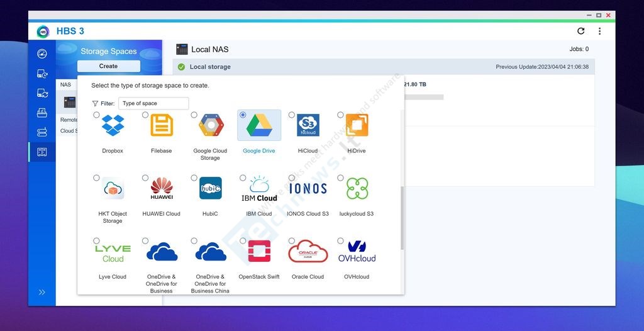This screenshot has height=331, width=644.
Task: Click the Jobs: 0 counter text
Action: coord(579,49)
